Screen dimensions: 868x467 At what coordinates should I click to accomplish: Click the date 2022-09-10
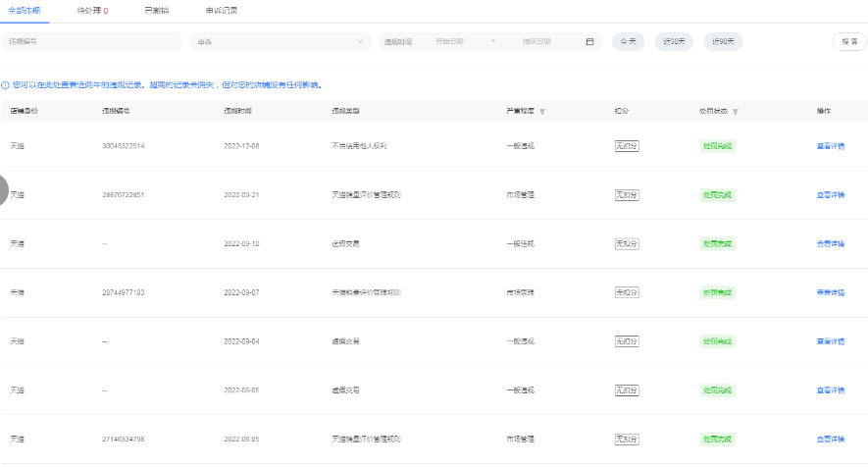point(241,243)
